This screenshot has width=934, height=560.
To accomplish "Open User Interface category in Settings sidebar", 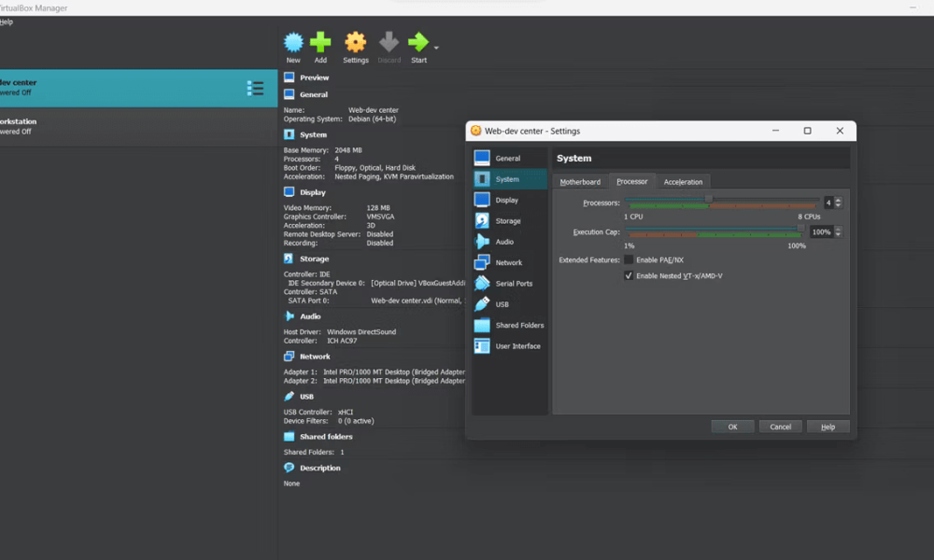I will [x=510, y=345].
